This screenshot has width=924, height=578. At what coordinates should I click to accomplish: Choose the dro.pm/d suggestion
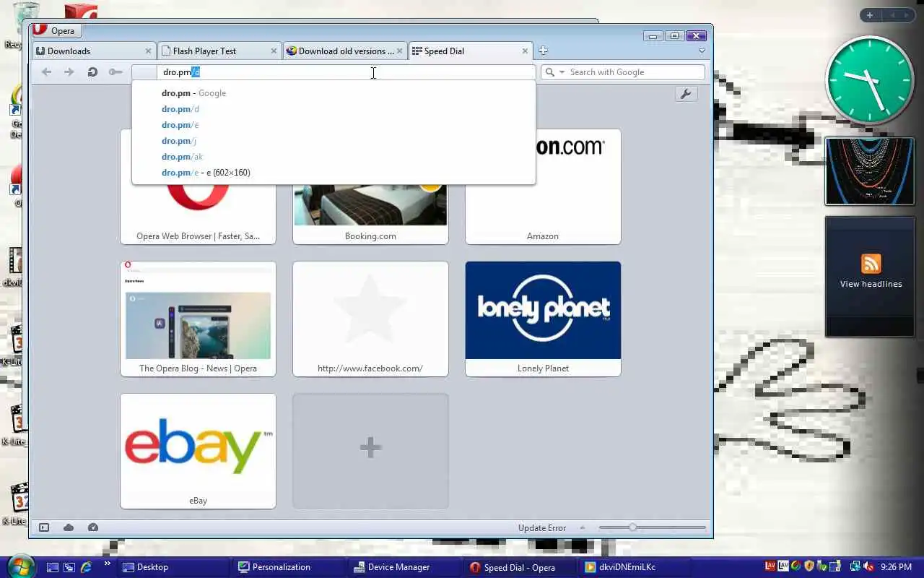coord(334,109)
